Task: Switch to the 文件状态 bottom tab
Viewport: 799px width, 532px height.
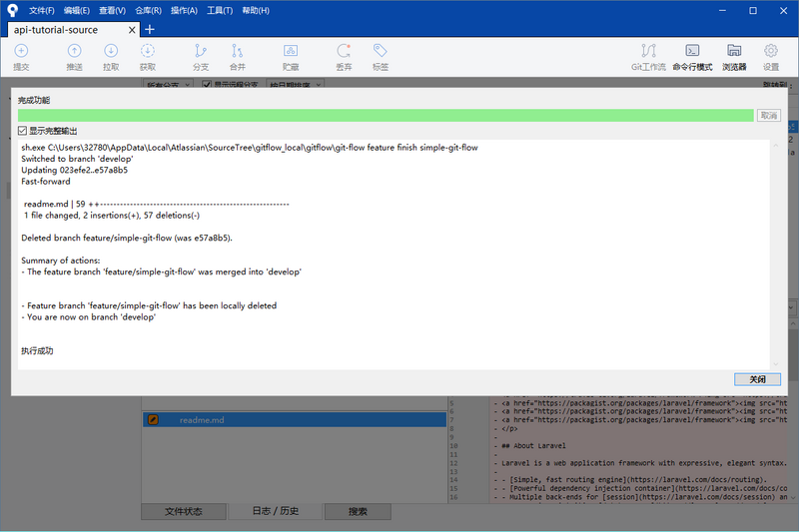Action: 184,511
